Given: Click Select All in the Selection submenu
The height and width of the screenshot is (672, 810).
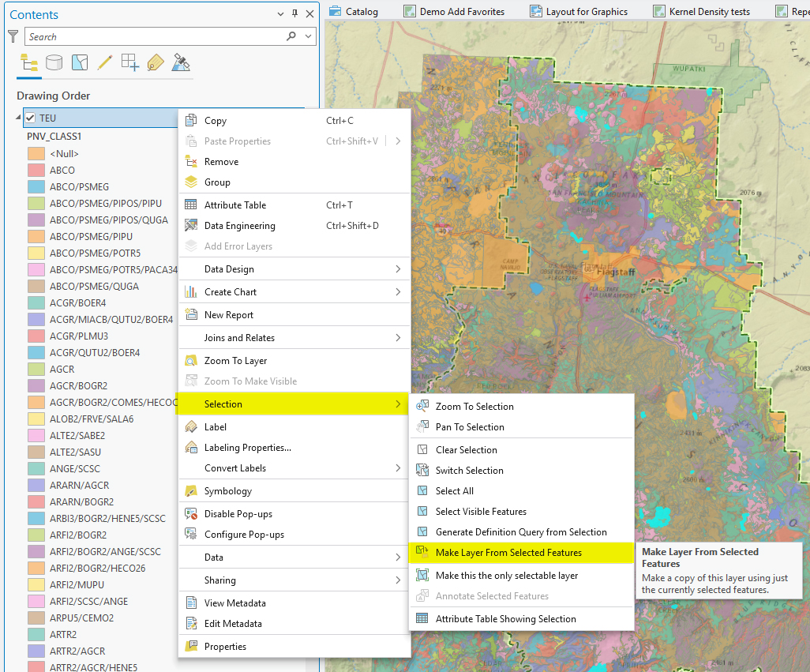Looking at the screenshot, I should [x=521, y=490].
